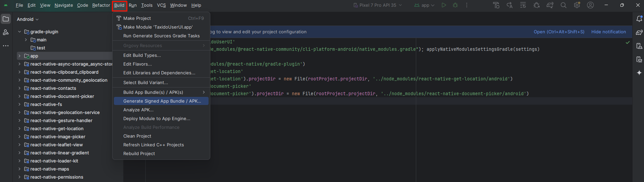This screenshot has width=644, height=182.
Task: Choose Clean Project from Build menu
Action: coord(137,136)
